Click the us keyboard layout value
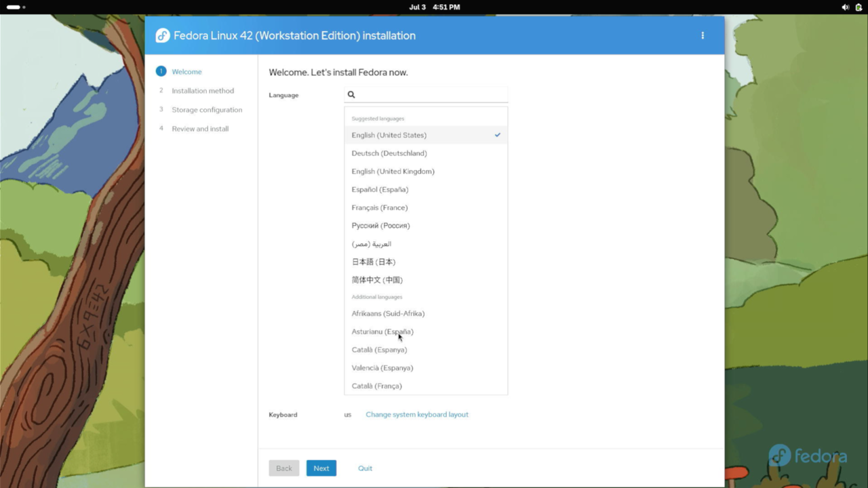The image size is (868, 488). pyautogui.click(x=348, y=415)
